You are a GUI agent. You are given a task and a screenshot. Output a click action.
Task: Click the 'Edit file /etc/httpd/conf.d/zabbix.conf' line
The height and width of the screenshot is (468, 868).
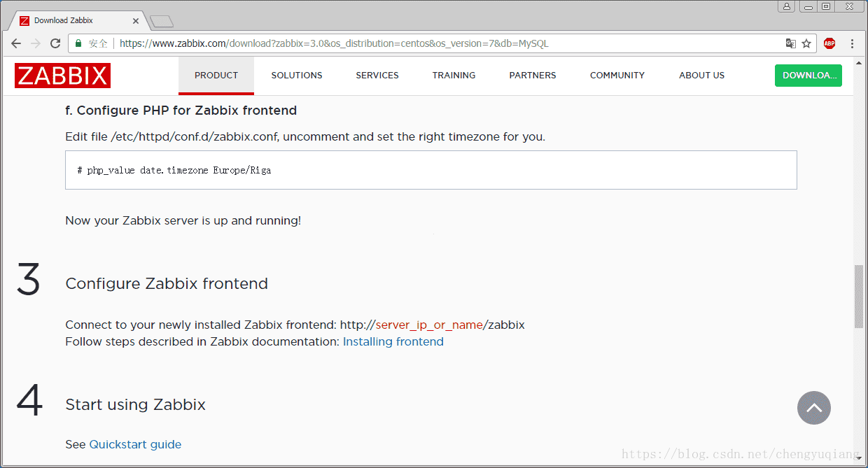(x=305, y=136)
